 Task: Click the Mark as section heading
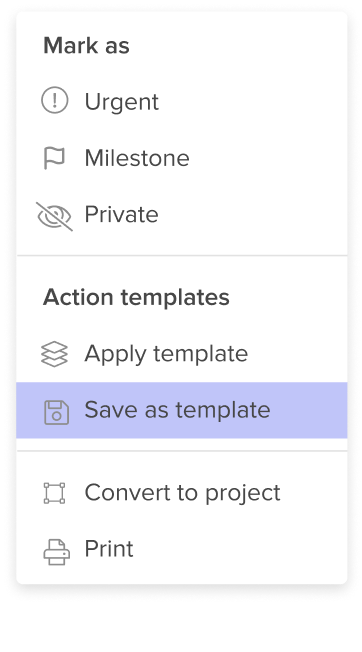(x=86, y=45)
